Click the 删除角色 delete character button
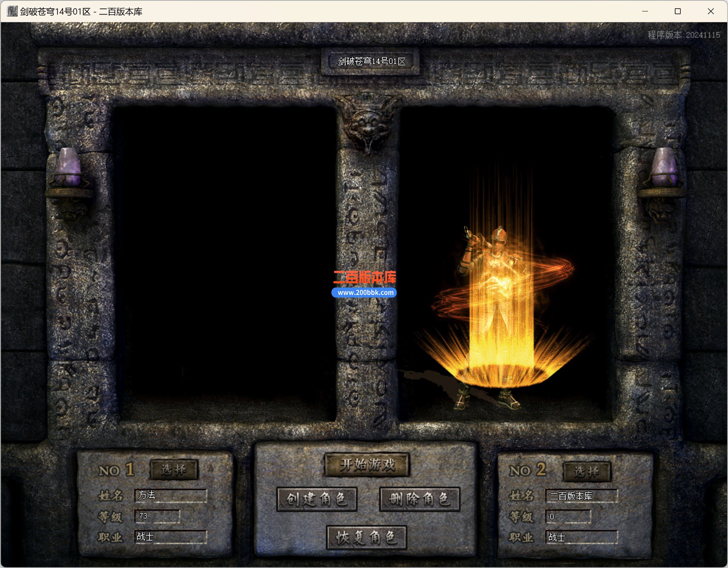 pos(420,499)
